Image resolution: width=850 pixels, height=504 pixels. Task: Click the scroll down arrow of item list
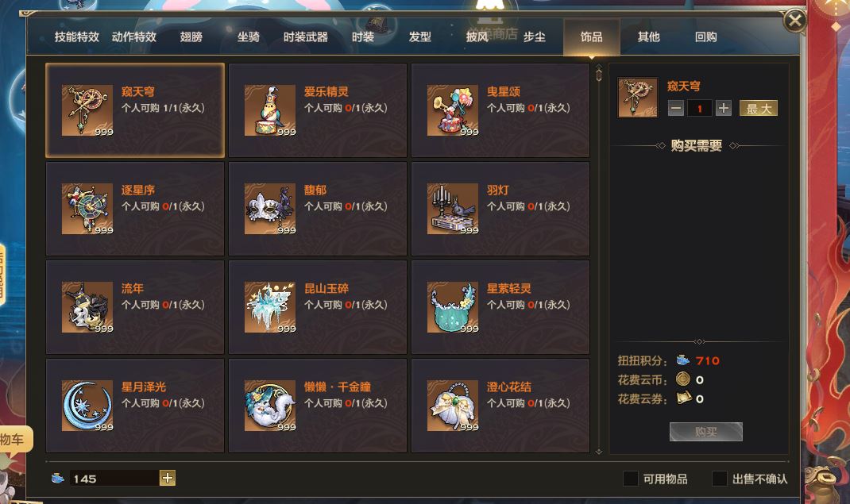coord(598,451)
